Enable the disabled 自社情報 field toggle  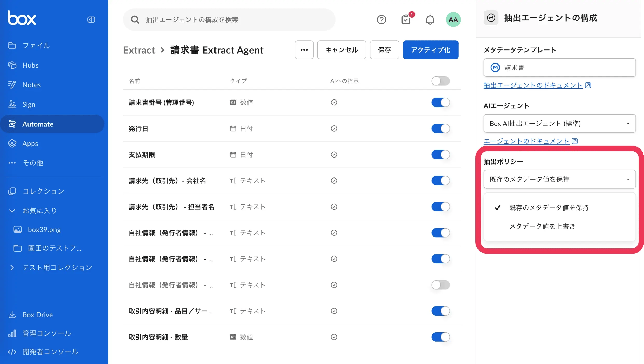440,285
